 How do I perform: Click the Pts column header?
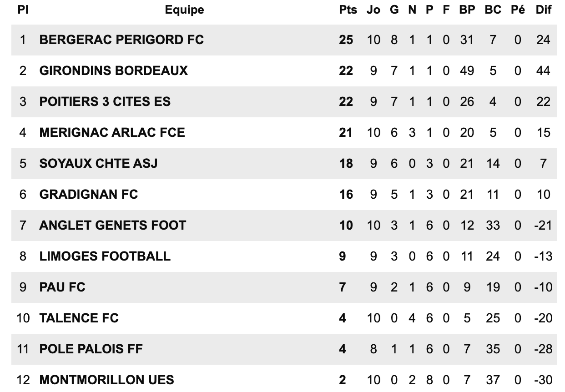click(x=348, y=10)
